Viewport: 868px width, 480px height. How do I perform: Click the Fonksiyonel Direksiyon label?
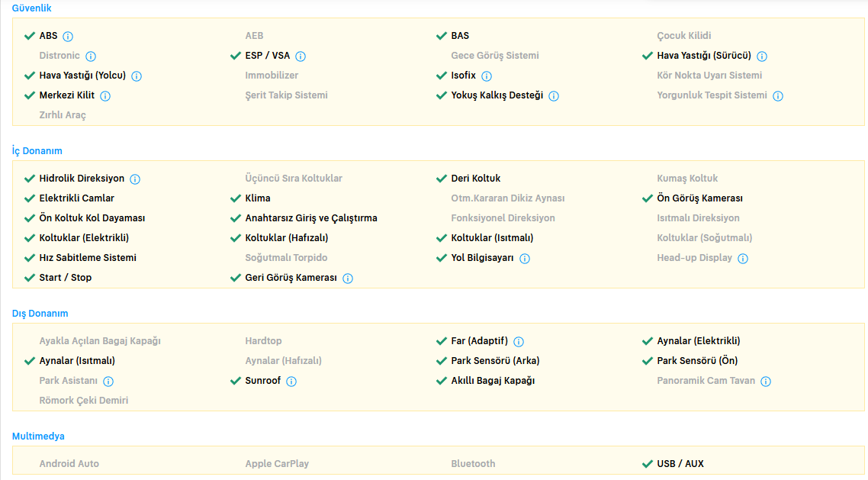click(503, 219)
